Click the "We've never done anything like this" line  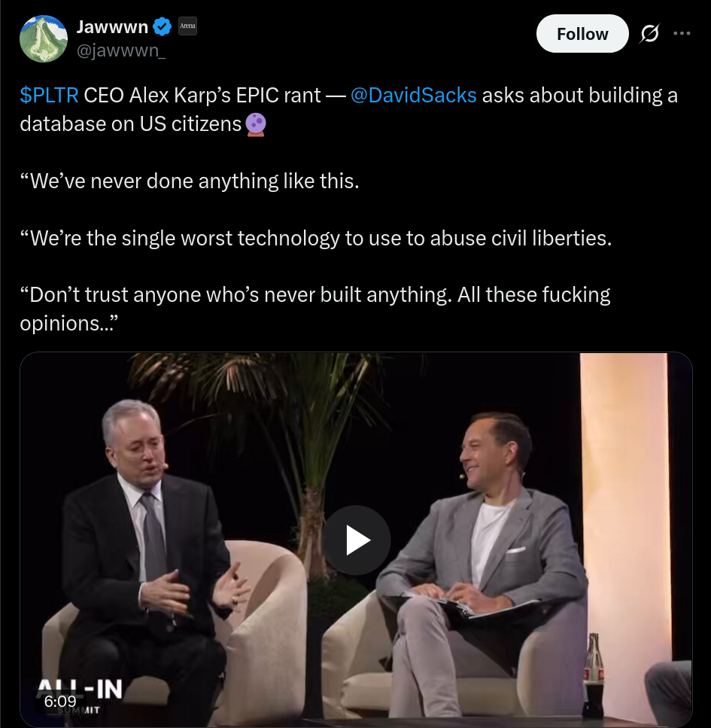[x=190, y=181]
